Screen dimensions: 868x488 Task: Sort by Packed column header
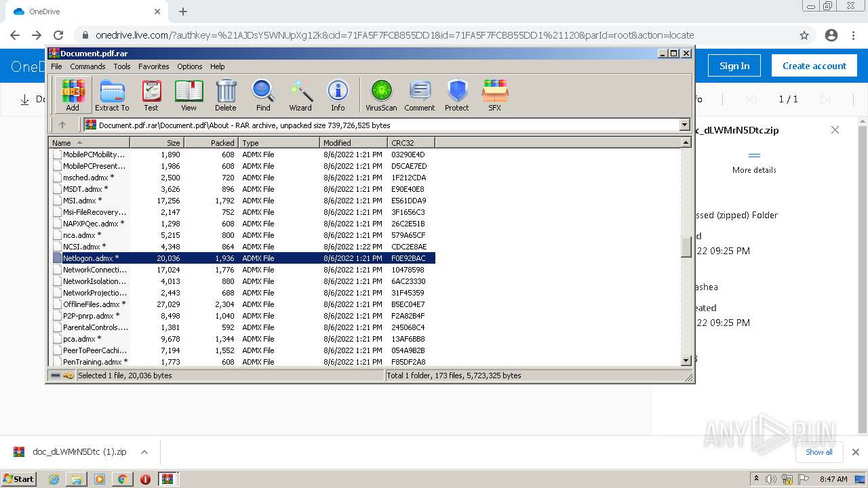(x=212, y=142)
